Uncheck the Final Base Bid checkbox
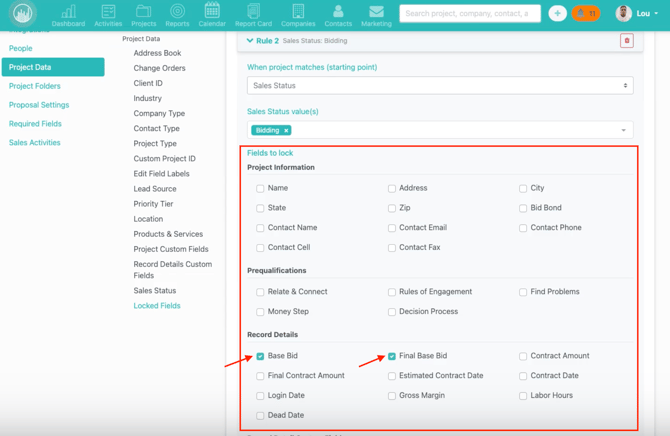Viewport: 670px width, 436px height. (392, 356)
